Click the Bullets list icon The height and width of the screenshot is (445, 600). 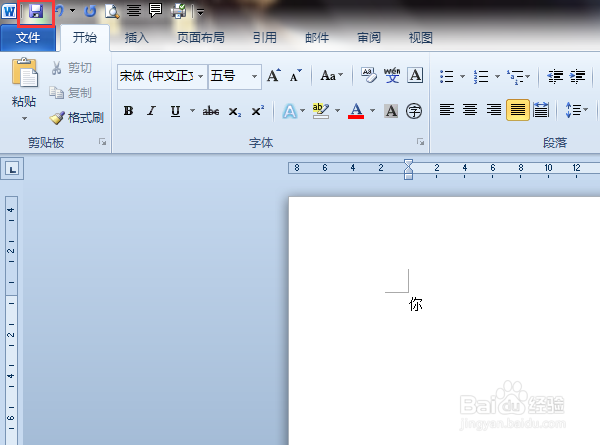pyautogui.click(x=447, y=77)
